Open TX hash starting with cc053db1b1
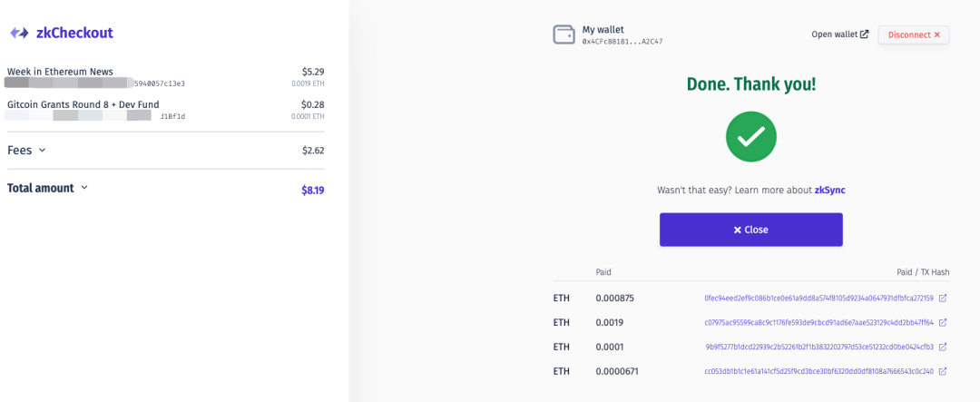 tap(818, 371)
